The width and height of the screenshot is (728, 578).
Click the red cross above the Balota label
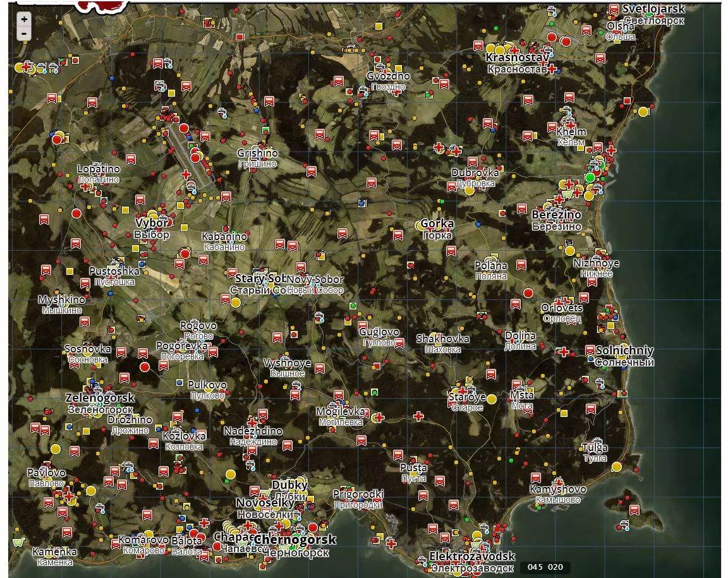(204, 523)
